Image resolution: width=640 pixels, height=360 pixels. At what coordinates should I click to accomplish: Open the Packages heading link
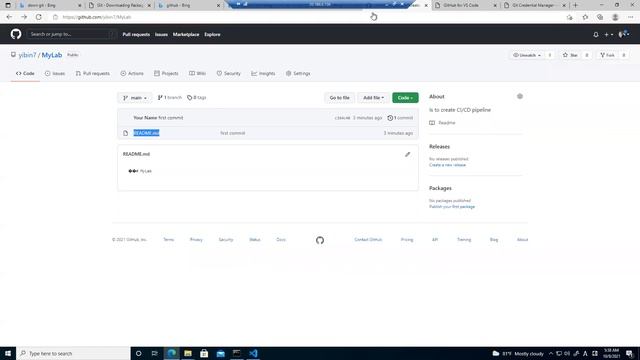[440, 189]
